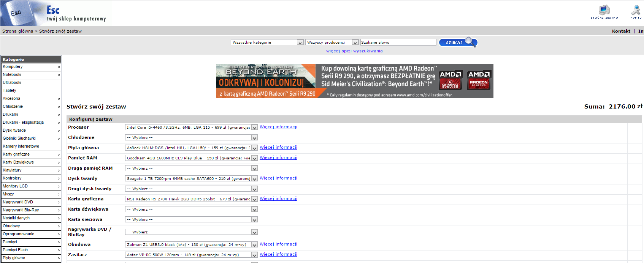Open Kontrolery category
The image size is (644, 263).
[x=31, y=178]
